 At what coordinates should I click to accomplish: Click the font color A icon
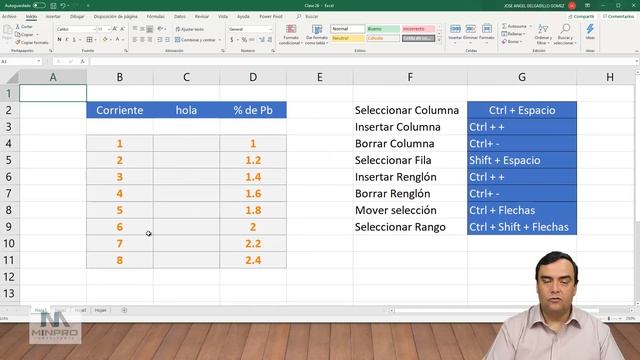117,40
